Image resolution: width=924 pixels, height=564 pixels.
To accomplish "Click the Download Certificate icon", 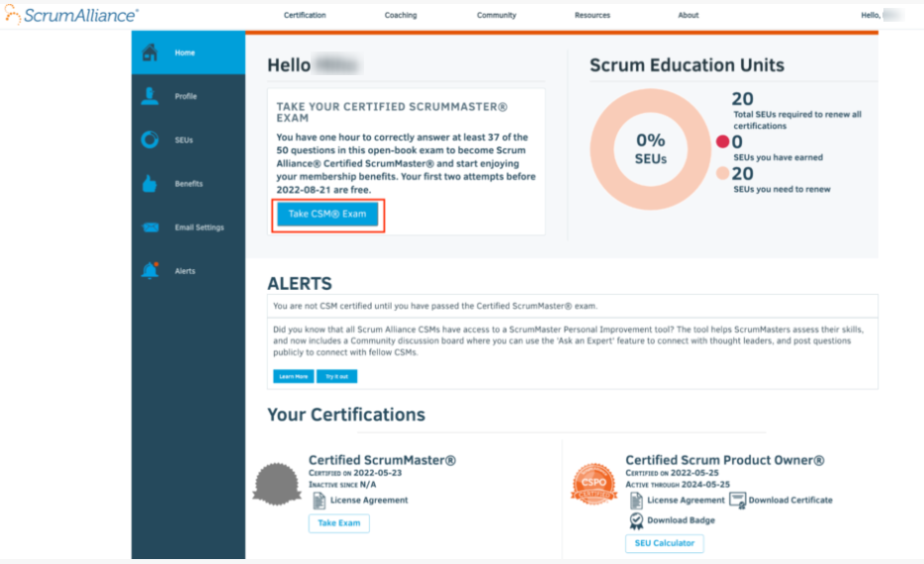I will coord(738,501).
